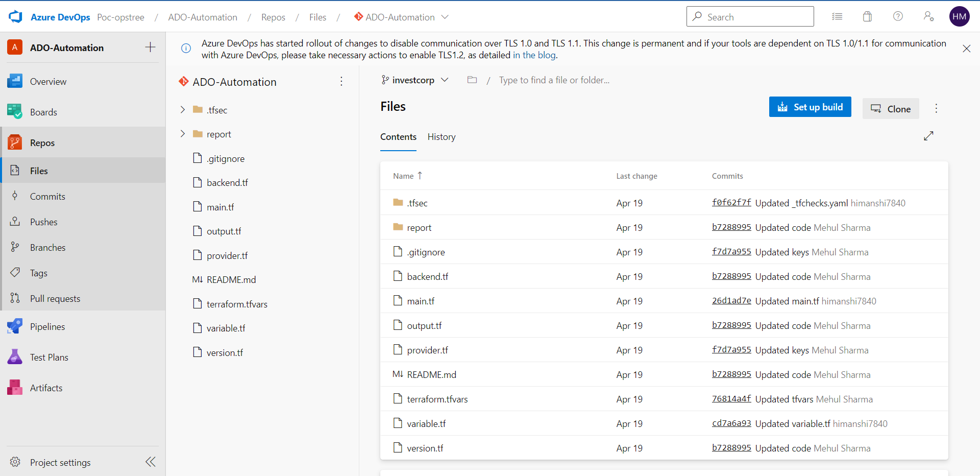Enter full screen mode with expand icon

[x=928, y=136]
